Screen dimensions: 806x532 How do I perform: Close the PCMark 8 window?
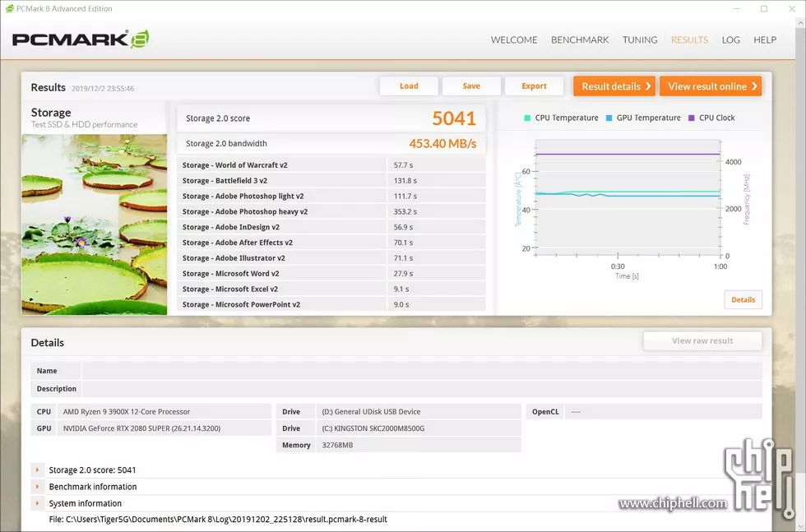(792, 9)
